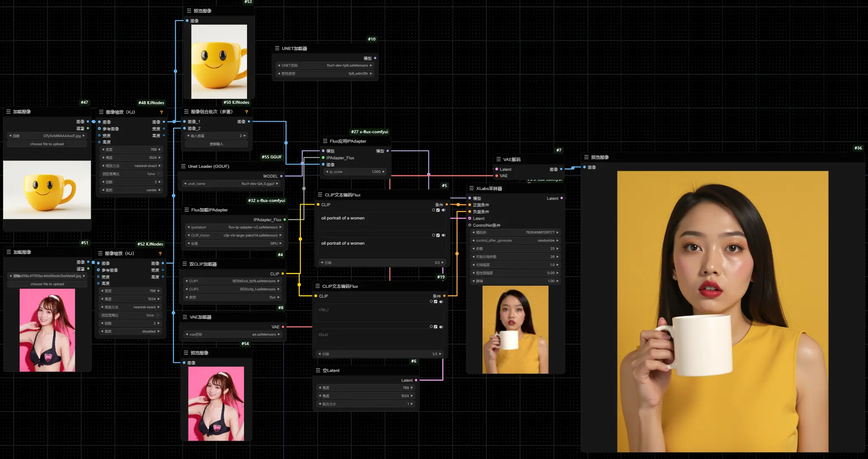
Task: Open the CLIP1 t5xxl_fp16 dropdown
Action: 232,281
